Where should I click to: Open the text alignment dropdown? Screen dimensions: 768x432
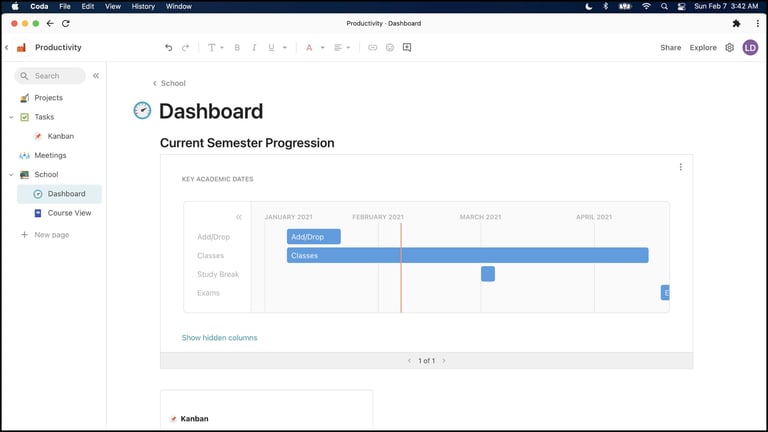tap(342, 48)
